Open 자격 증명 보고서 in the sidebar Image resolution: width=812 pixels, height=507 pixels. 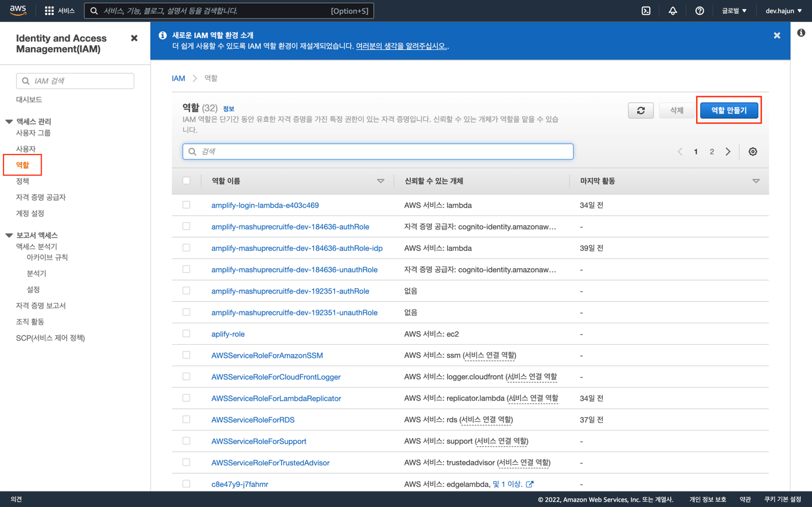tap(41, 306)
